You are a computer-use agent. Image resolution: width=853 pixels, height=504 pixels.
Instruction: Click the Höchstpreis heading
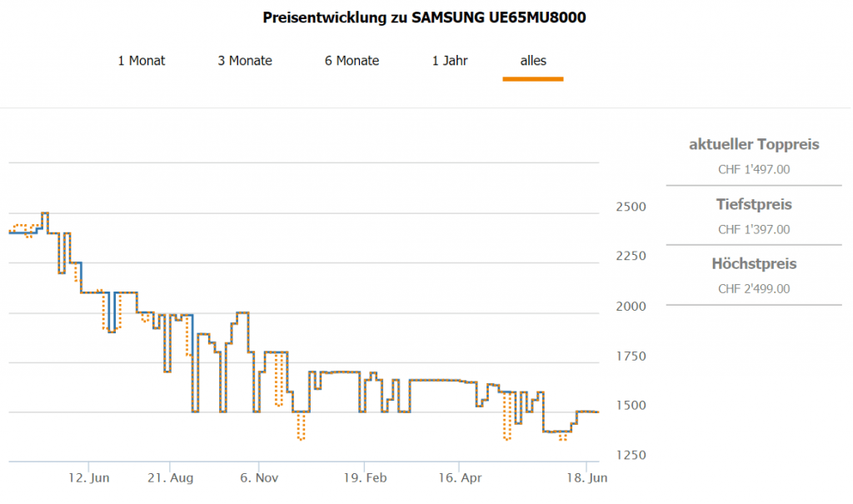754,264
